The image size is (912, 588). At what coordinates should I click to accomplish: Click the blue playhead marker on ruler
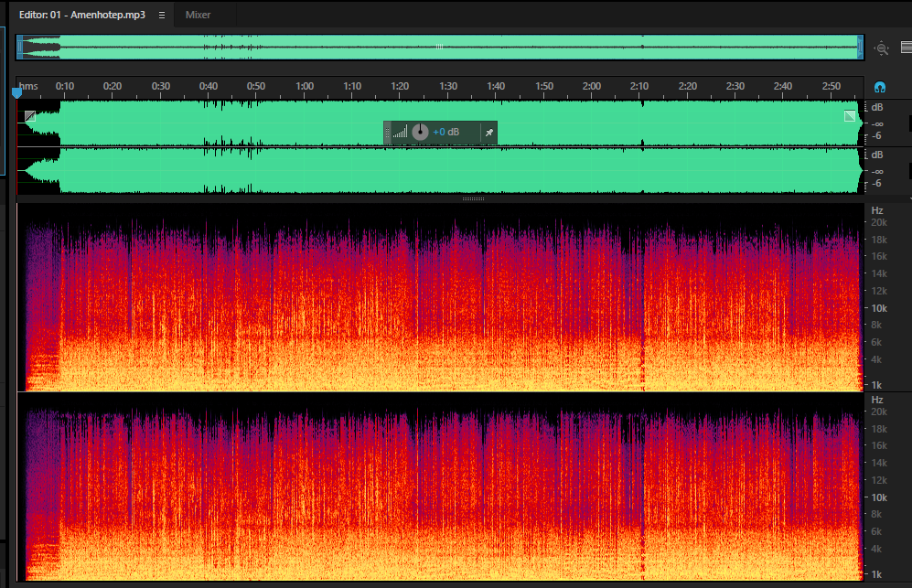coord(16,91)
